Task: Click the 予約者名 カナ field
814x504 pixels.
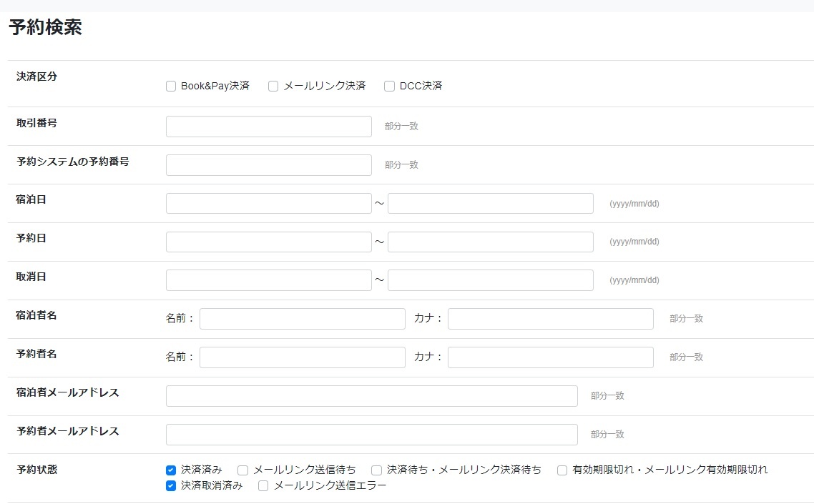Action: click(551, 357)
